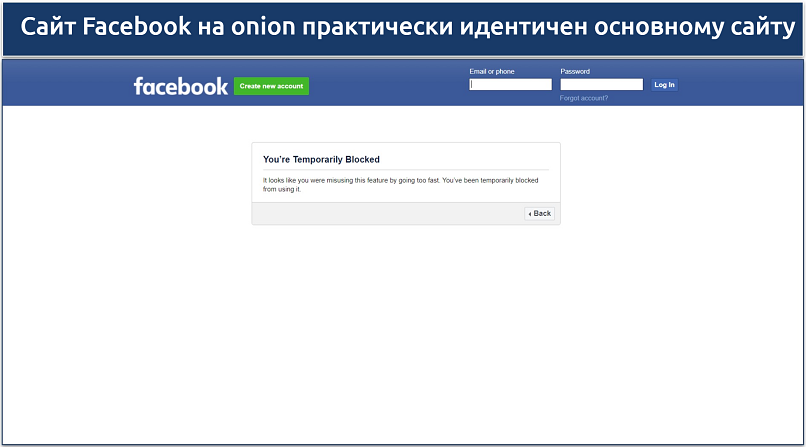Click blank white page area below the dialog
The width and height of the screenshot is (806, 447).
point(400,330)
